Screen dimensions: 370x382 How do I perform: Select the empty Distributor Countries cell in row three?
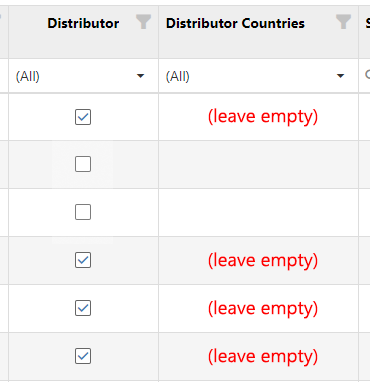pos(259,212)
